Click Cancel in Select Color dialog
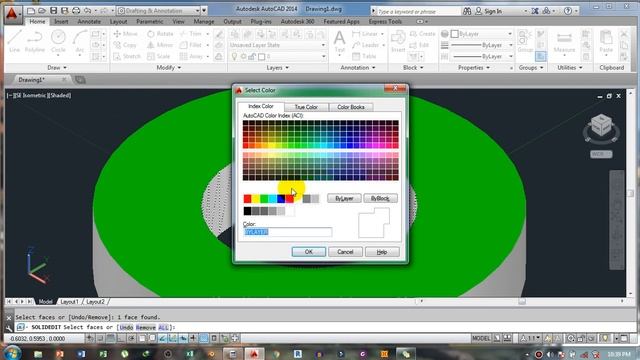Viewport: 640px width, 360px height. pos(345,252)
